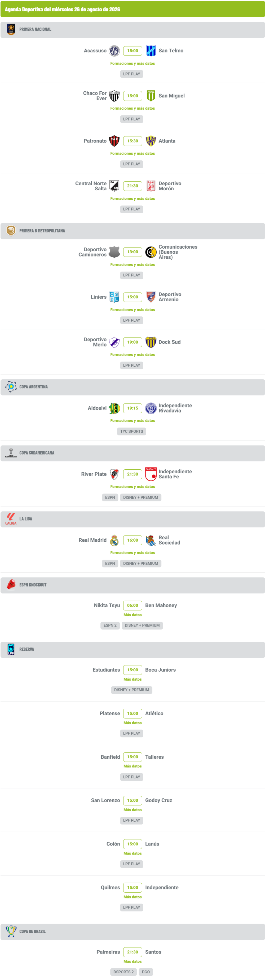Screen dimensions: 265x980
Task: Select the Reserva section header
Action: [132, 649]
